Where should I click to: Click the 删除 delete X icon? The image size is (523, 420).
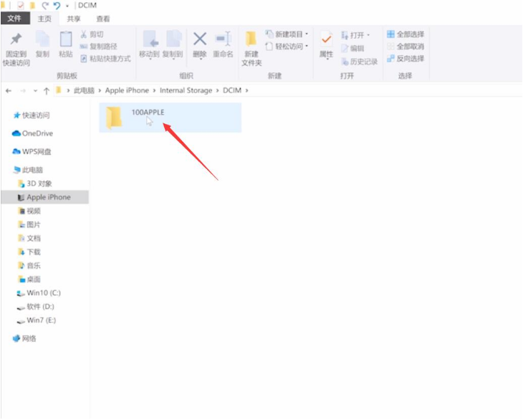click(x=200, y=39)
